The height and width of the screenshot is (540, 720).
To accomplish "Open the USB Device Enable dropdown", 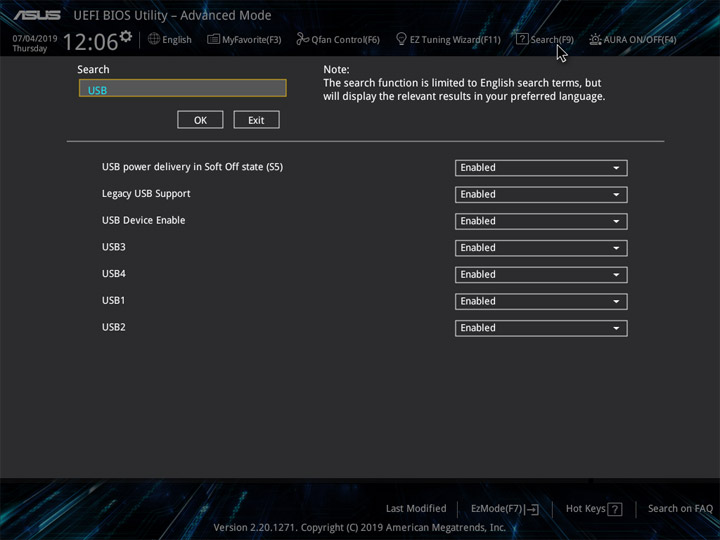I will coord(541,221).
